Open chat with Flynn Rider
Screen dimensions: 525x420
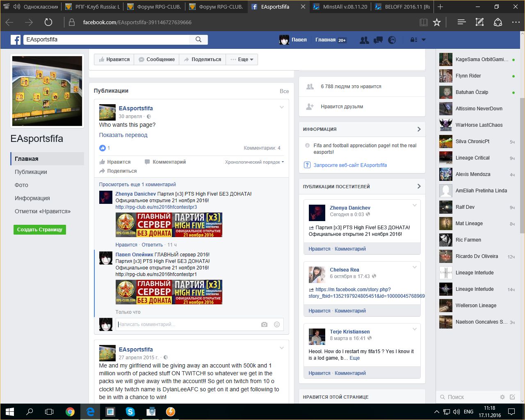click(477, 76)
